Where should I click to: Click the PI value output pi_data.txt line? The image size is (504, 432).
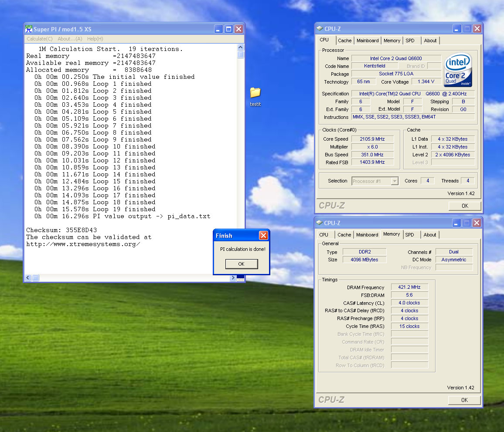(123, 216)
